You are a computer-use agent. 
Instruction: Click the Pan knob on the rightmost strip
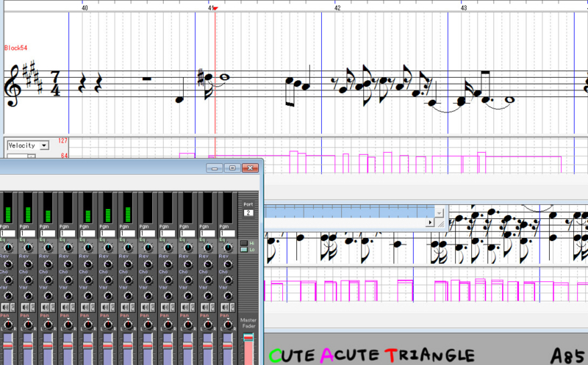click(x=228, y=325)
